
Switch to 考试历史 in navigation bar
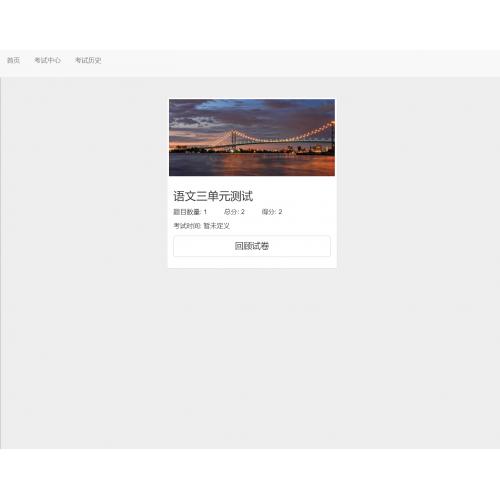[x=88, y=60]
